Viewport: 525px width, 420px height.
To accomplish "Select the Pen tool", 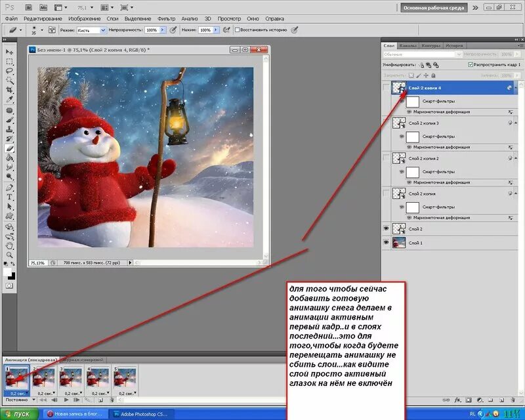I will point(9,188).
